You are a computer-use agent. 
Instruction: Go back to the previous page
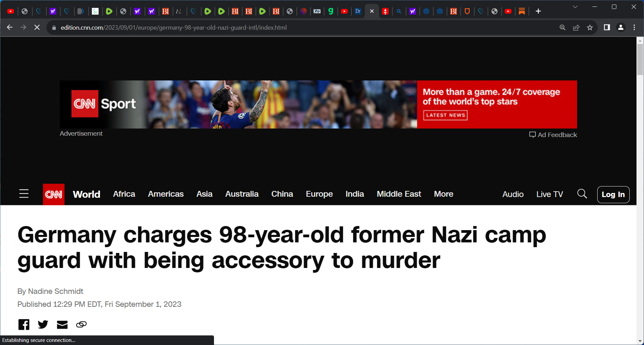point(10,27)
